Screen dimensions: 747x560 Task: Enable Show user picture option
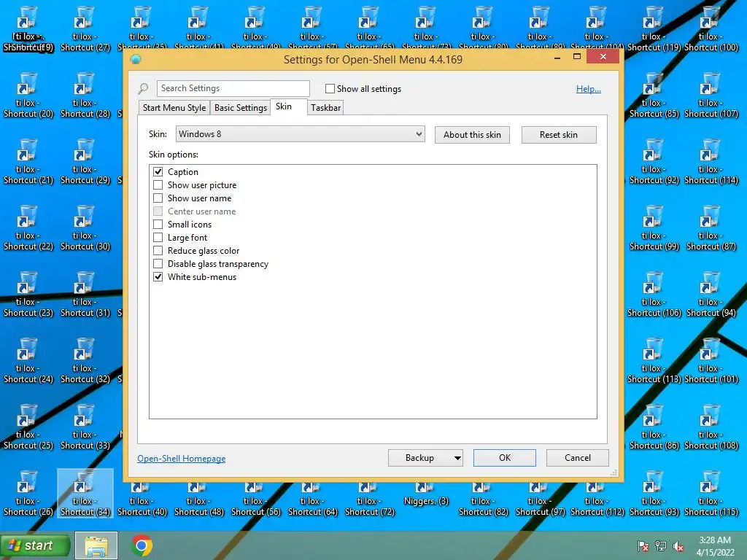click(158, 184)
